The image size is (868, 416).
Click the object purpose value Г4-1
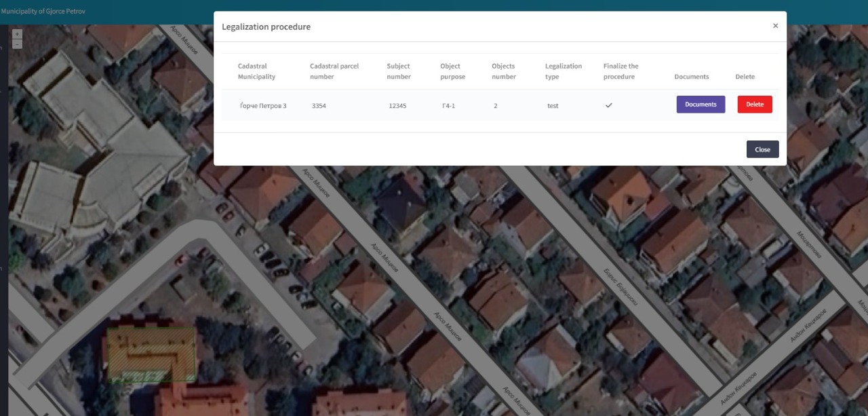click(x=448, y=106)
